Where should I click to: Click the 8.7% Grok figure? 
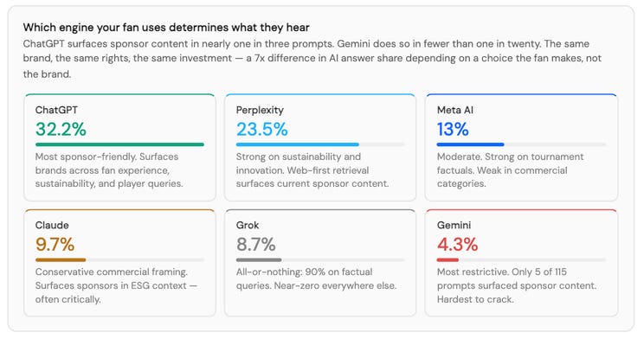(256, 245)
